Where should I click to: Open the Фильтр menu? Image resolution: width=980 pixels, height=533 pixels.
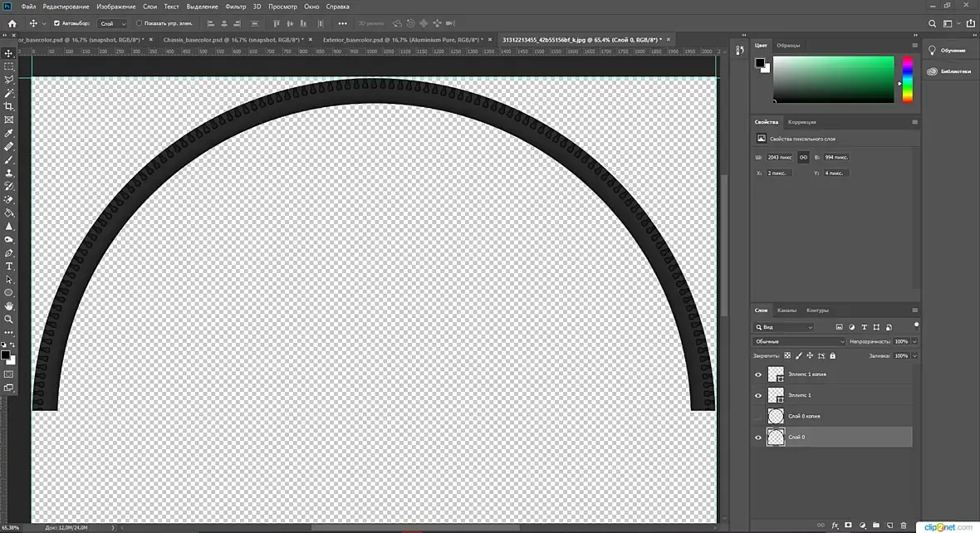[x=236, y=7]
